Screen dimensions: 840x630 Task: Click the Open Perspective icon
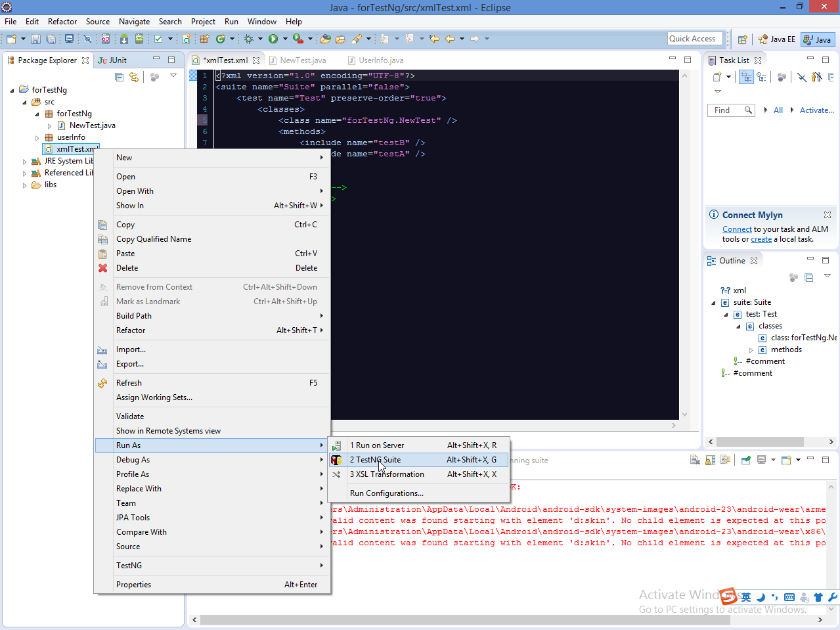point(742,39)
